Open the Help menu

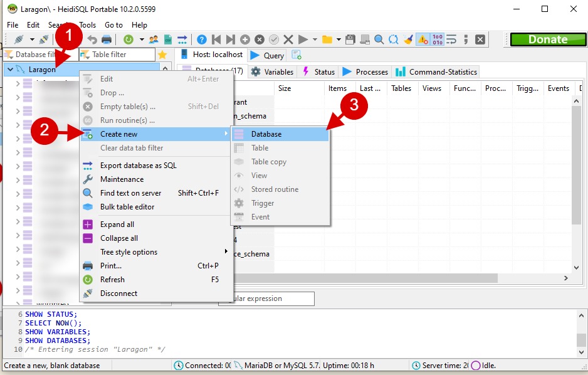pyautogui.click(x=139, y=24)
